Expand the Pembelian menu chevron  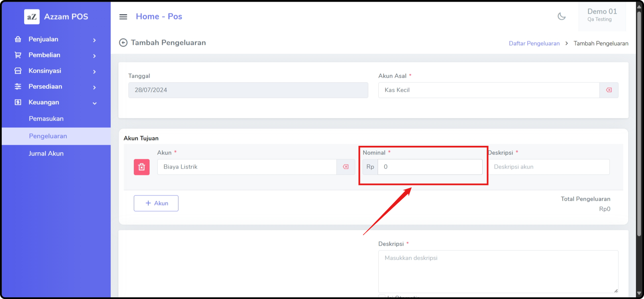point(94,56)
